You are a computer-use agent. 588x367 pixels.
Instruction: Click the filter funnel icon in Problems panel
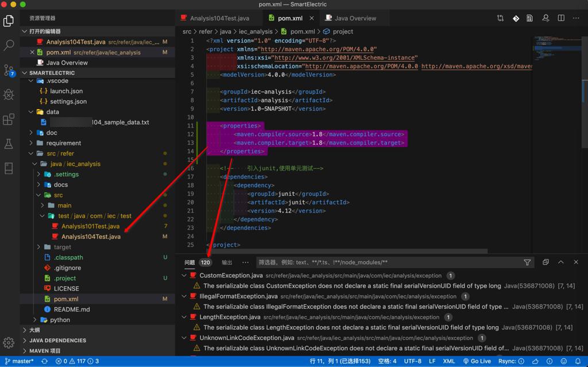[527, 262]
